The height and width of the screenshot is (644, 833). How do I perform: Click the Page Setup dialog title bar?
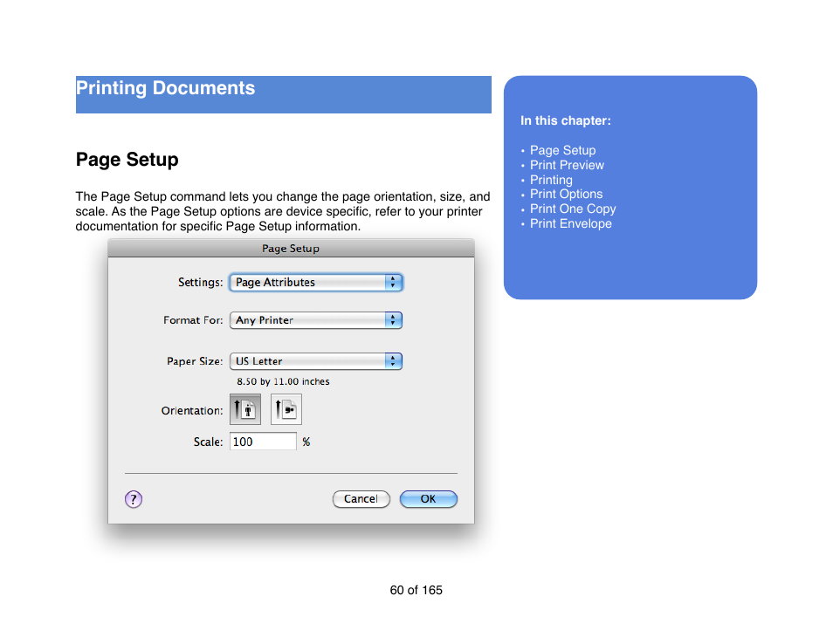click(291, 249)
